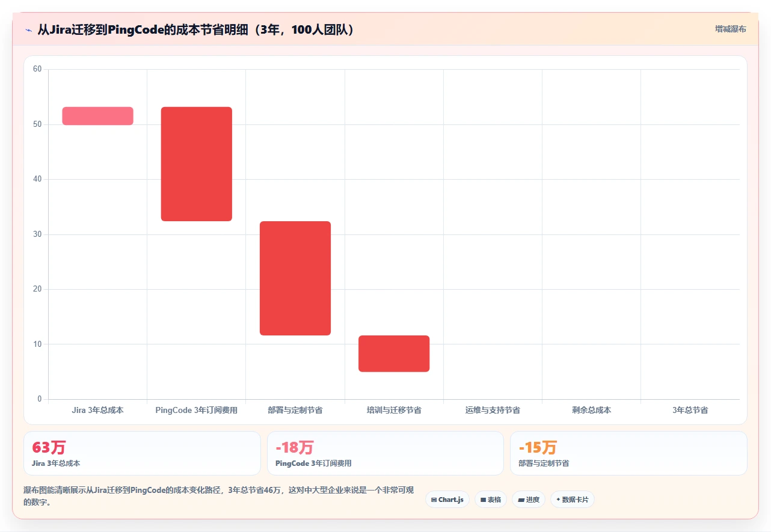This screenshot has height=532, width=771.
Task: Click the y-axis value 20
Action: pos(37,289)
